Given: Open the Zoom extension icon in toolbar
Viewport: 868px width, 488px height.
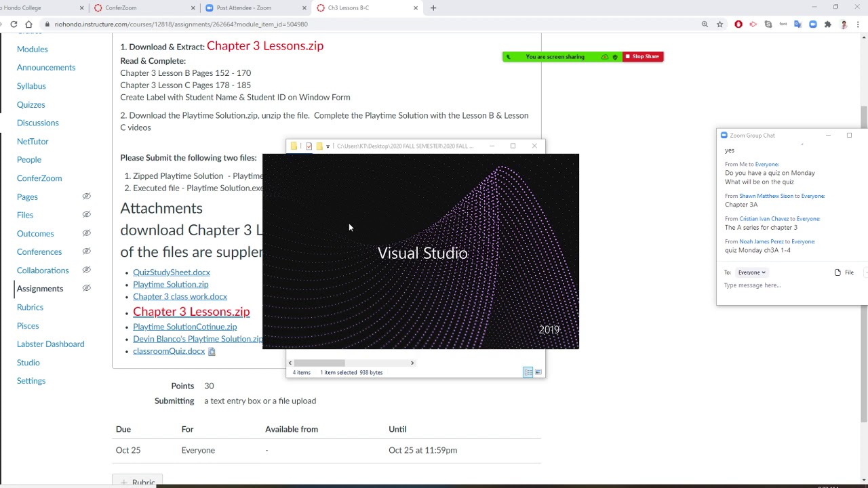Looking at the screenshot, I should click(812, 24).
